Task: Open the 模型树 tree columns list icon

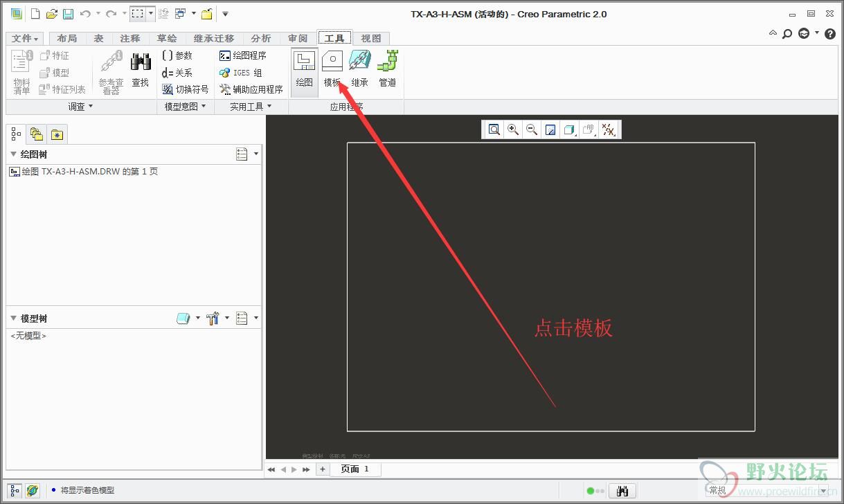Action: tap(242, 318)
